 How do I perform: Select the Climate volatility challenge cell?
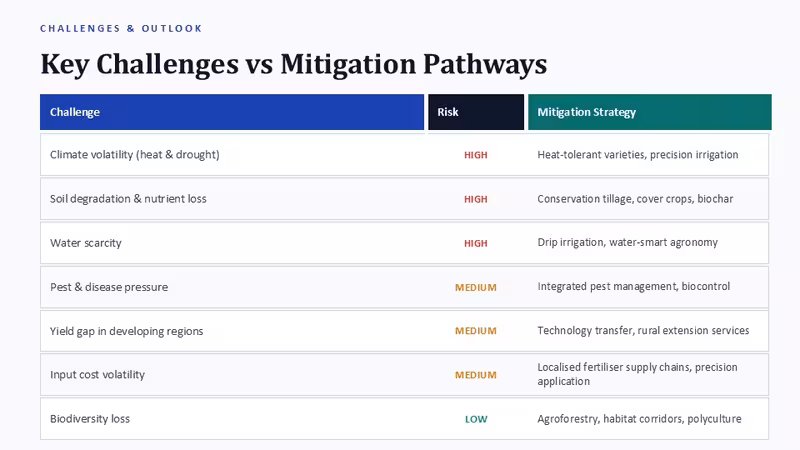coord(135,155)
